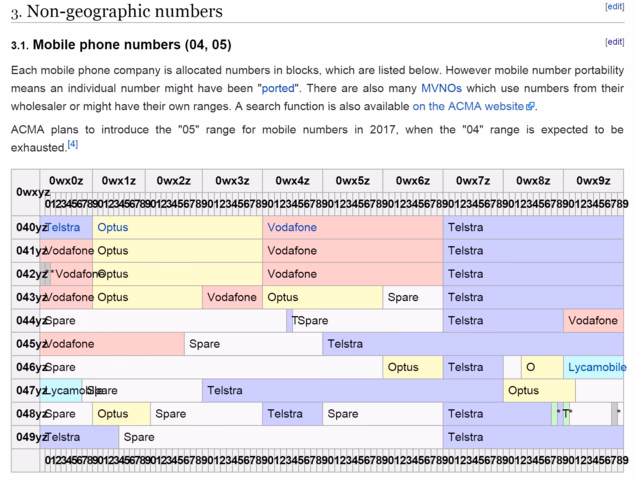Screen dimensions: 636x480
Task: Click the external link icon after ACMA website
Action: click(x=530, y=106)
